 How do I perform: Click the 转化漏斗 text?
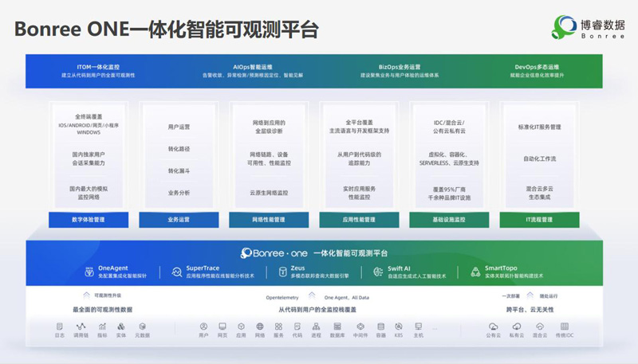coord(179,171)
